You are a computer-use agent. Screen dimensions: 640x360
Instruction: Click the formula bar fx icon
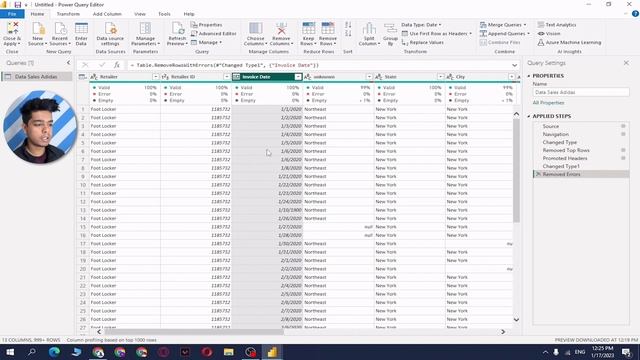coord(117,65)
